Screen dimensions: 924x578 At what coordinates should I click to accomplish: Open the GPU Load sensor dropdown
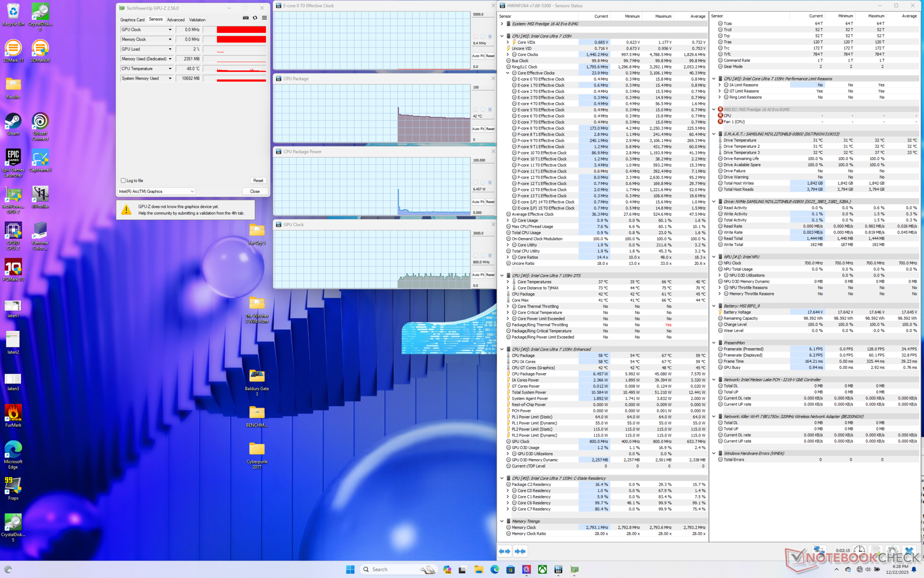click(170, 49)
